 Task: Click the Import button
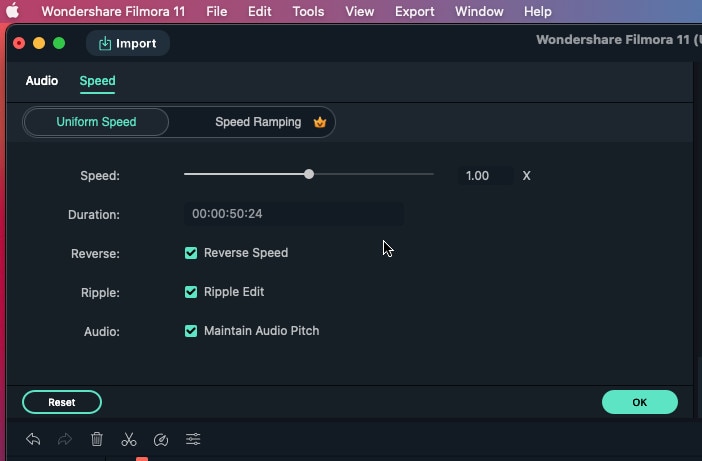click(128, 43)
